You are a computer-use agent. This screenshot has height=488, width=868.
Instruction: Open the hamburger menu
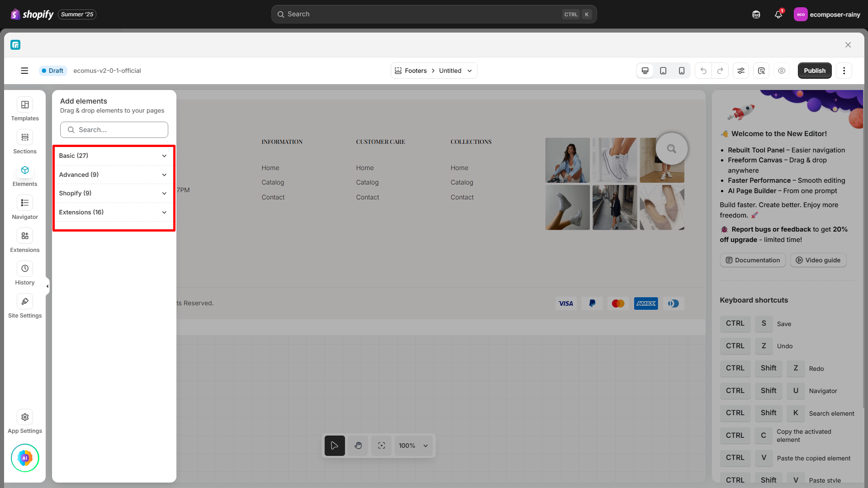pos(24,71)
